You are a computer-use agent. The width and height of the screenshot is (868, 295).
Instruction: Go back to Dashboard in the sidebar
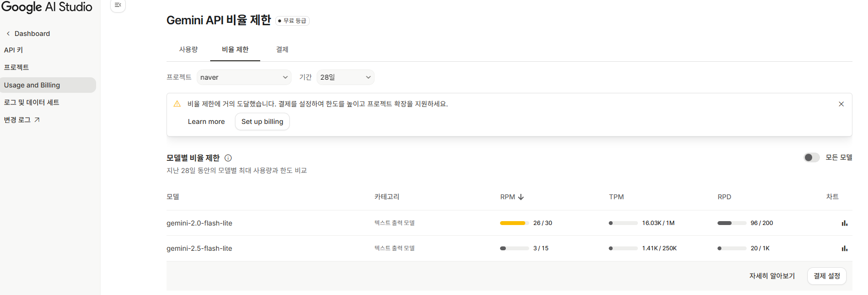click(32, 34)
